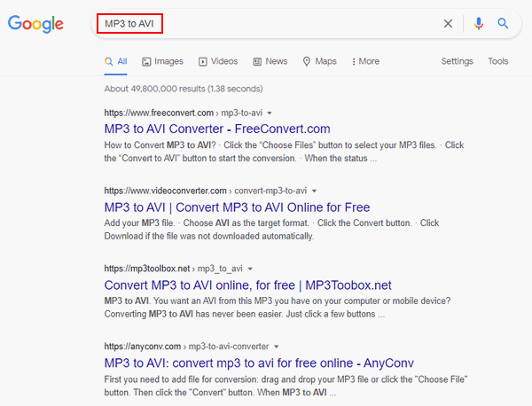Image resolution: width=532 pixels, height=406 pixels.
Task: Open MP3Toobox.net search result link
Action: coord(247,285)
